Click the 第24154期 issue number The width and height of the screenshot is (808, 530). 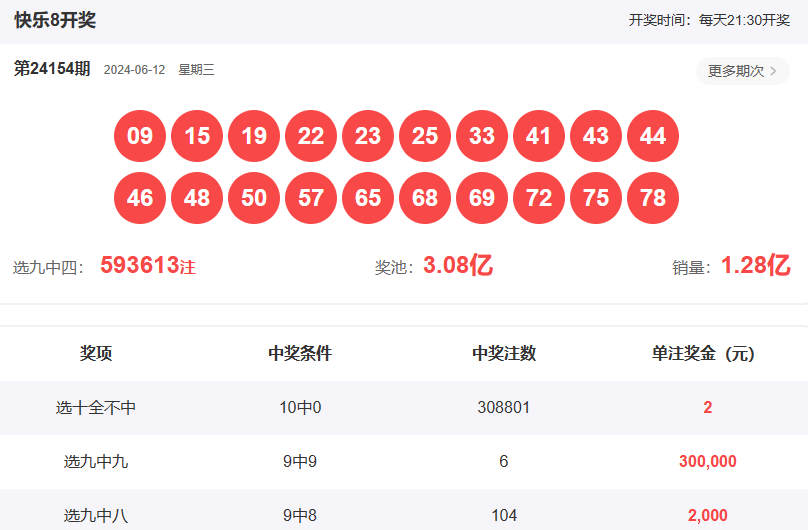(52, 69)
